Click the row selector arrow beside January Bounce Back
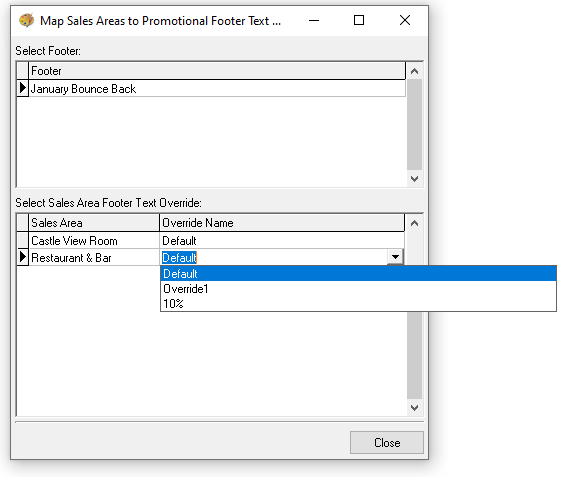565x477 pixels. coord(23,88)
